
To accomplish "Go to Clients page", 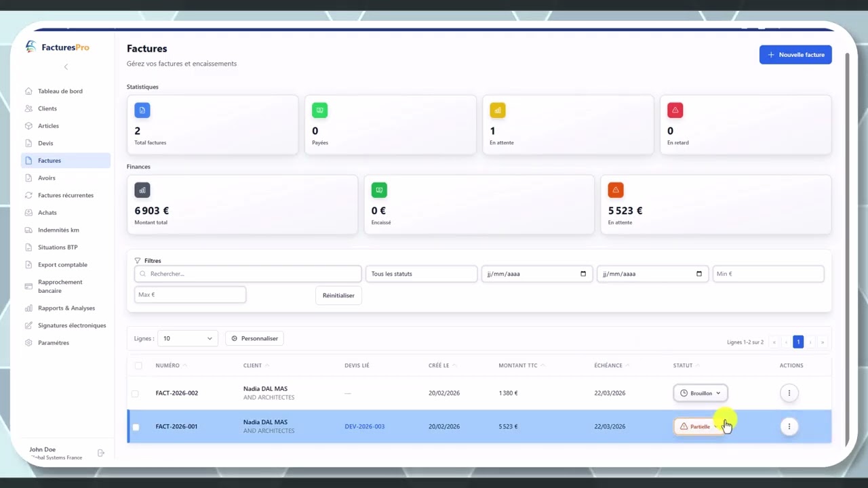I will [x=66, y=108].
